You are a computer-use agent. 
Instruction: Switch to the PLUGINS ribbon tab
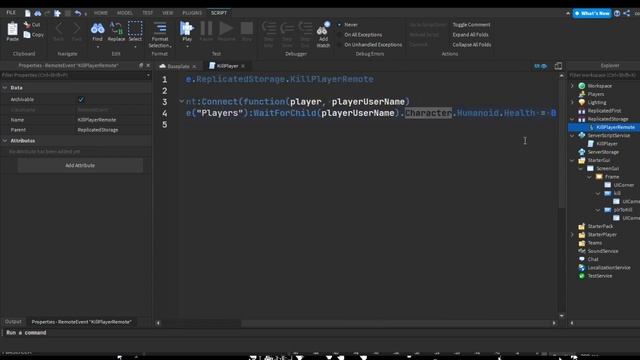click(192, 13)
